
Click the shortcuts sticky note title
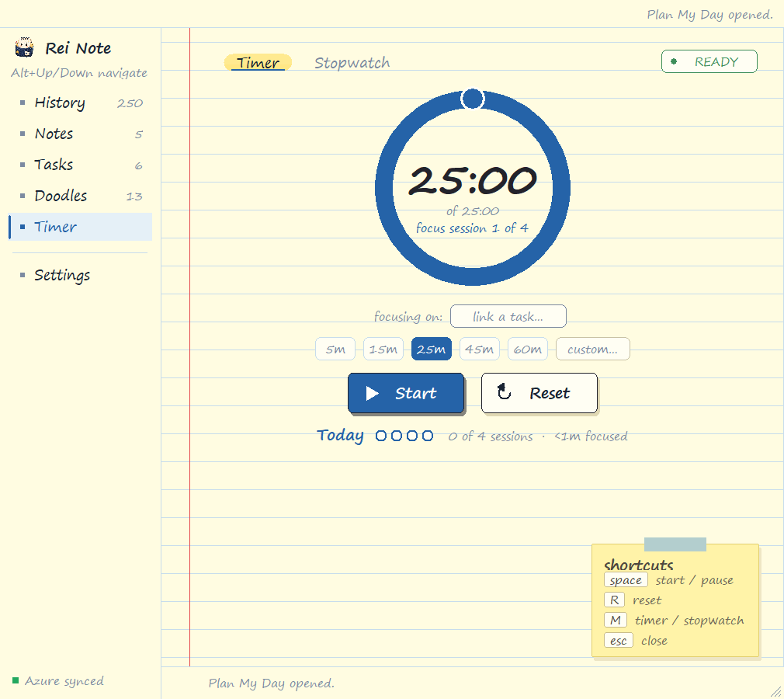click(x=639, y=565)
